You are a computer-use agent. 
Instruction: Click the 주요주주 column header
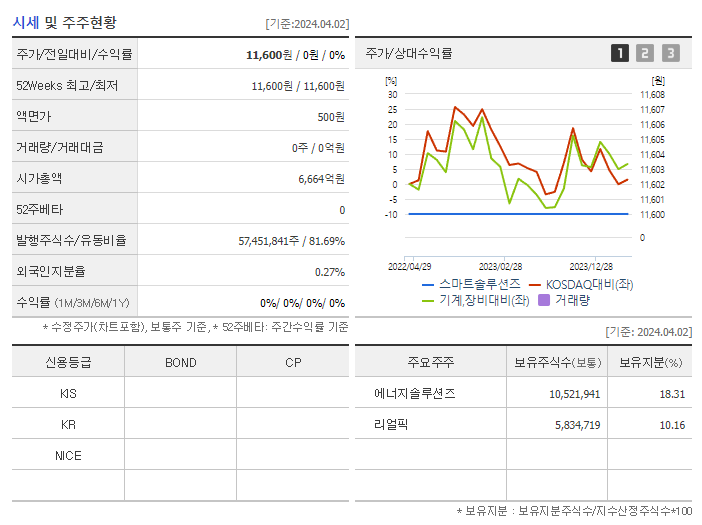[431, 362]
